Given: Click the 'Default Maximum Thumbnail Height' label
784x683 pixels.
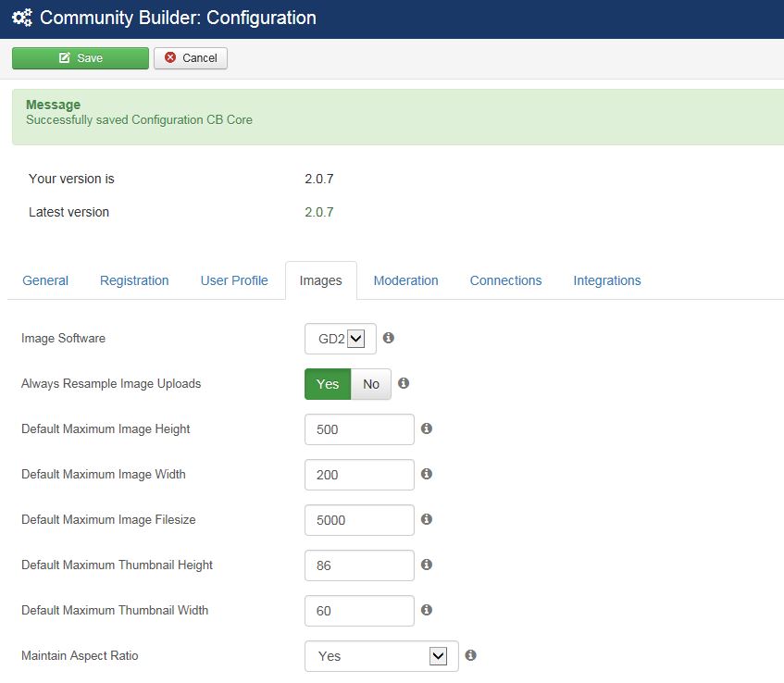Looking at the screenshot, I should [x=117, y=565].
